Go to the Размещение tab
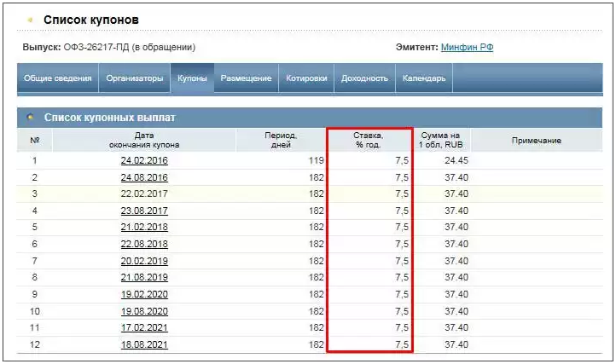The width and height of the screenshot is (616, 364). [246, 78]
